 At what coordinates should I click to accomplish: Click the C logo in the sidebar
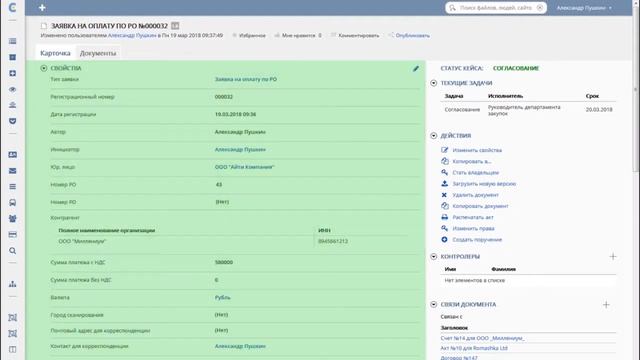coord(13,7)
